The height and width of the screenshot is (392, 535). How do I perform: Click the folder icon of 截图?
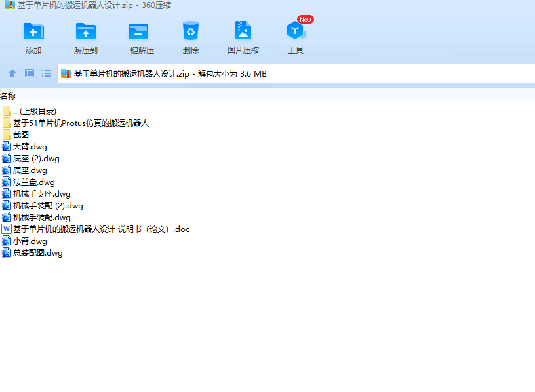(7, 135)
